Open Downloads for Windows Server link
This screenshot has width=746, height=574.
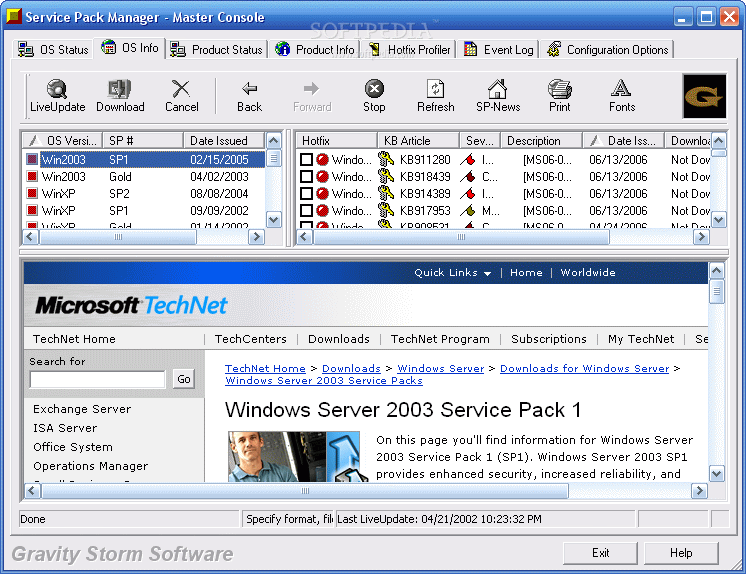click(584, 368)
